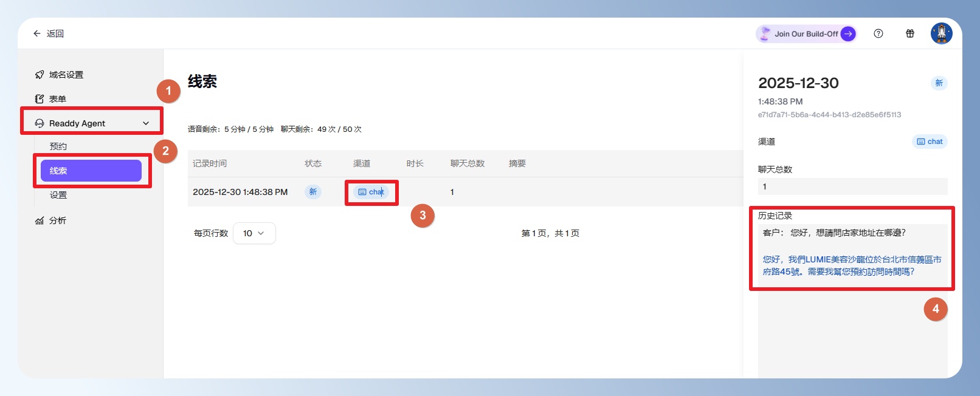
Task: Select the 线索 sidebar item
Action: [91, 171]
